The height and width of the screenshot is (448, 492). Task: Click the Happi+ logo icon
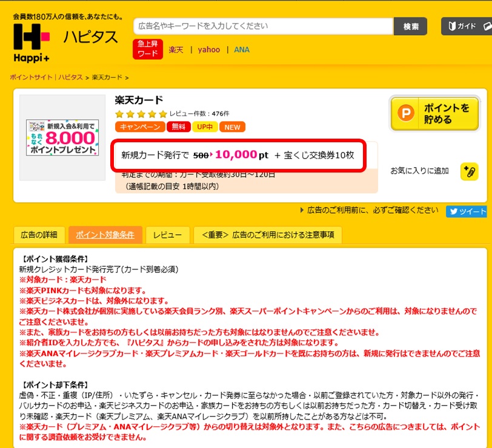pyautogui.click(x=32, y=42)
